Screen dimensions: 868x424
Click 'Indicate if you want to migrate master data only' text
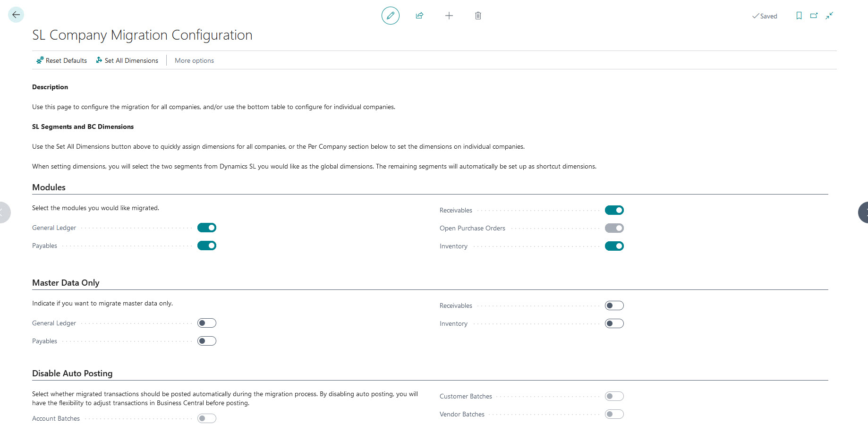pyautogui.click(x=102, y=303)
